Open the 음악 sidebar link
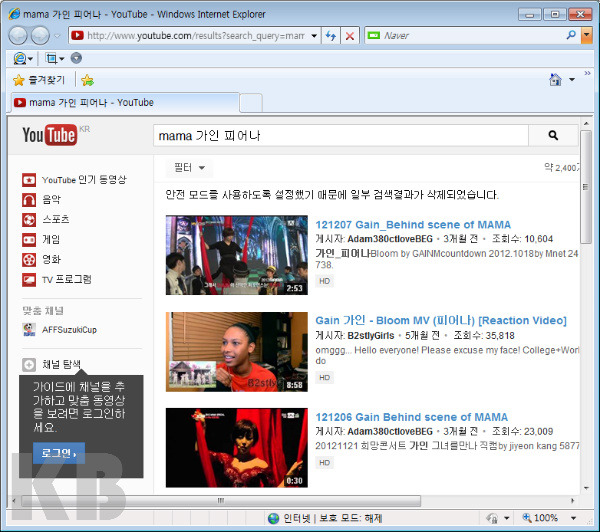This screenshot has width=600, height=532. click(x=51, y=200)
